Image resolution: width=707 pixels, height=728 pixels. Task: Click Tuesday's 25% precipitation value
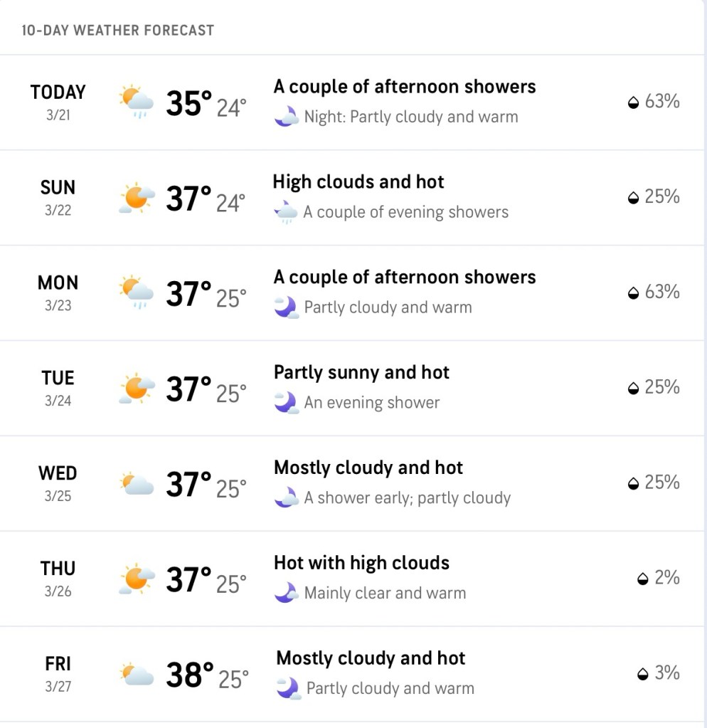[x=661, y=387]
